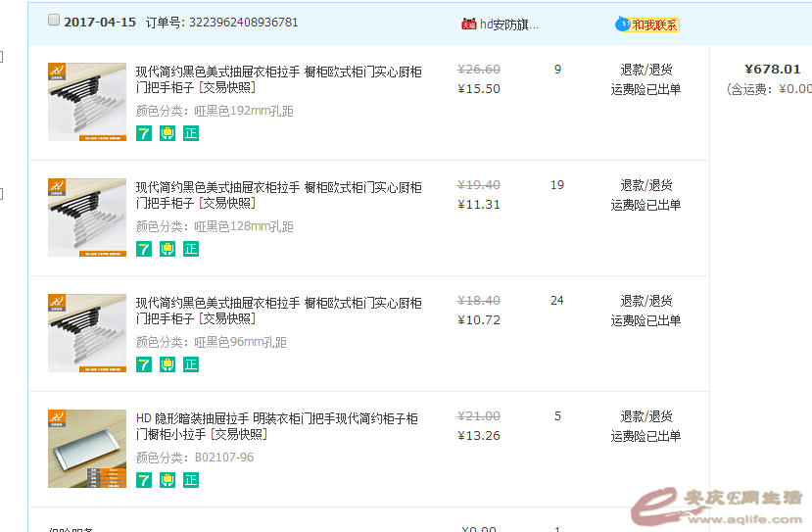Click 退款/退货 for the ¥15.50 item
812x532 pixels.
coord(645,70)
